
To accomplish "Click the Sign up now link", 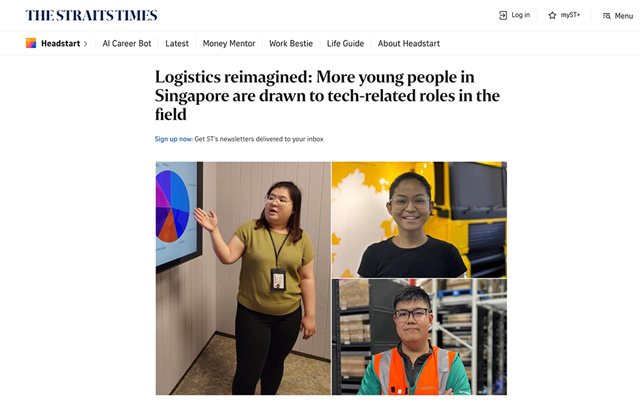I will coord(173,139).
